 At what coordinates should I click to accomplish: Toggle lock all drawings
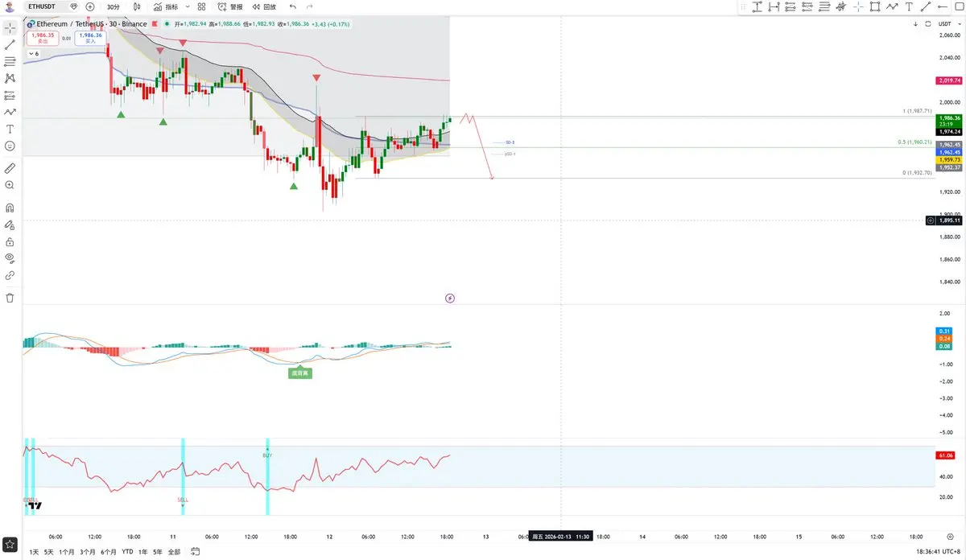(10, 241)
